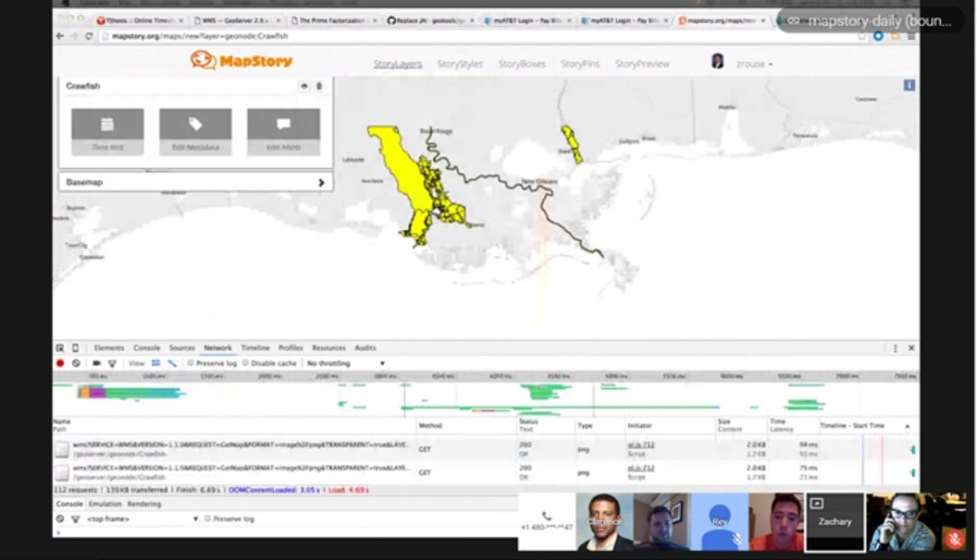Open the Chrome menu hamburger icon
977x560 pixels.
coord(911,36)
